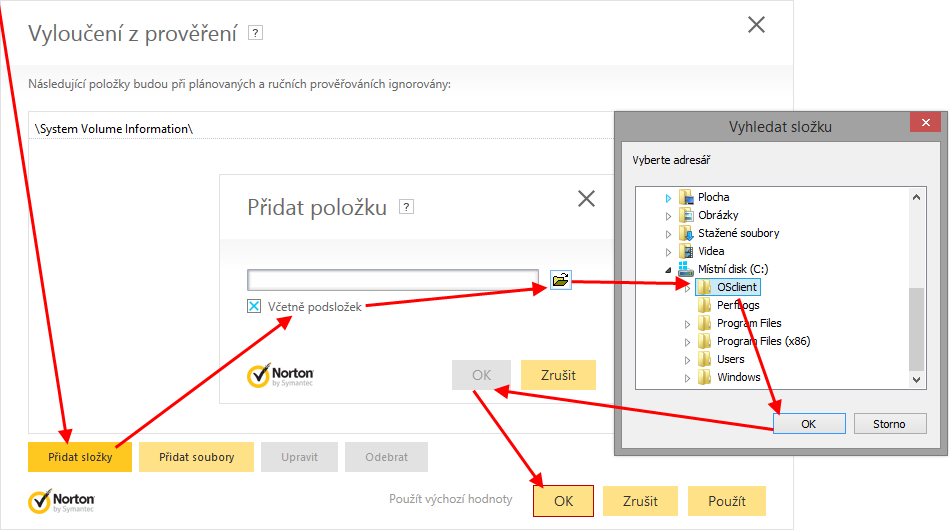The width and height of the screenshot is (951, 530).
Task: Close the Přidat položku dialog
Action: 586,198
